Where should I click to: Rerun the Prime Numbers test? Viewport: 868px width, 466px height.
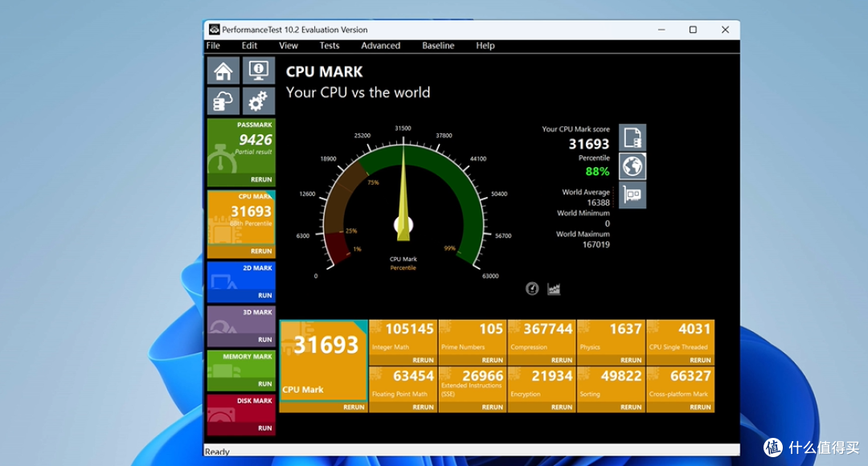[x=492, y=360]
